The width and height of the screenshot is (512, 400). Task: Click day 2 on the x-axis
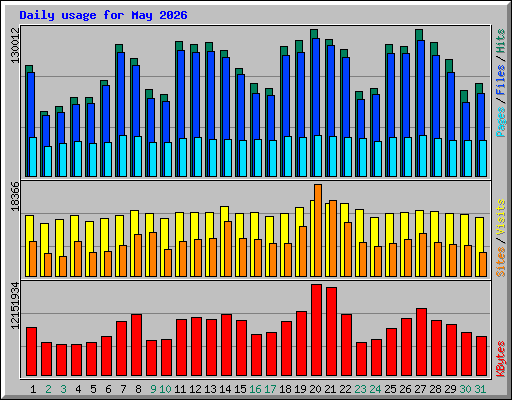(48, 389)
